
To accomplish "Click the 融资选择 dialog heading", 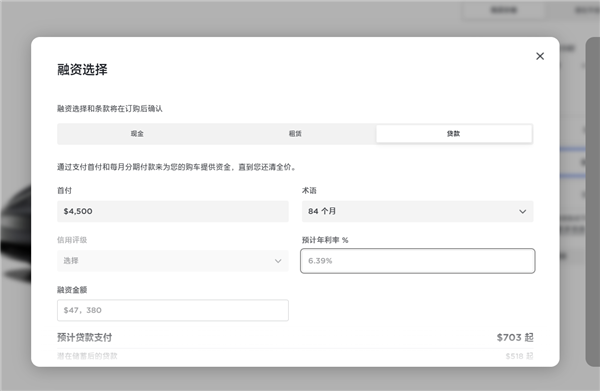I will pos(82,70).
